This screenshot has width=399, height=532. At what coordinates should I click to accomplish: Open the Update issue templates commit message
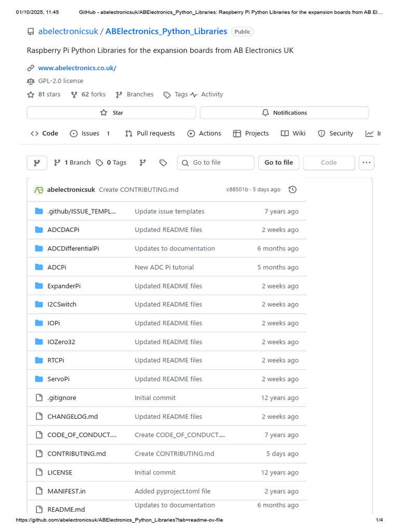tap(169, 211)
